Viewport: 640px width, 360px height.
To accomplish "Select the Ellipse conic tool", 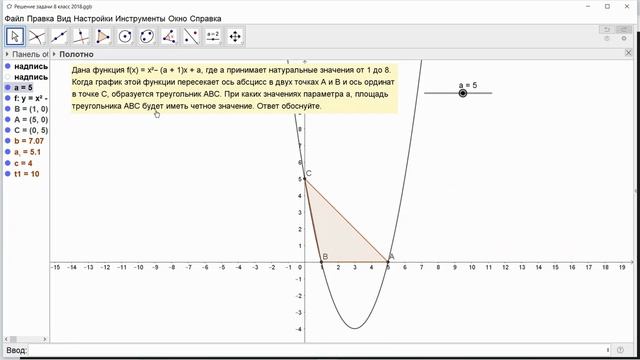I will click(147, 36).
